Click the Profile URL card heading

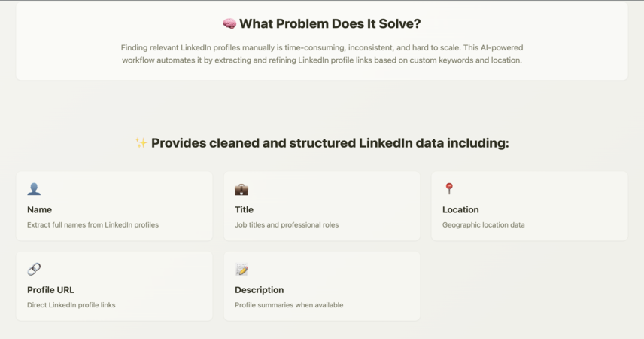pyautogui.click(x=50, y=290)
